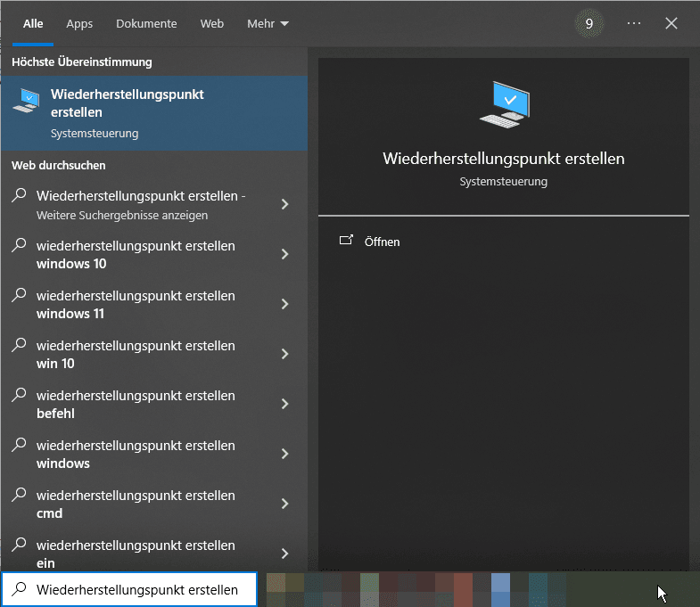This screenshot has width=700, height=607.
Task: Expand arrow for 'Weitere Suchergebnisse anzeigen'
Action: tap(284, 204)
